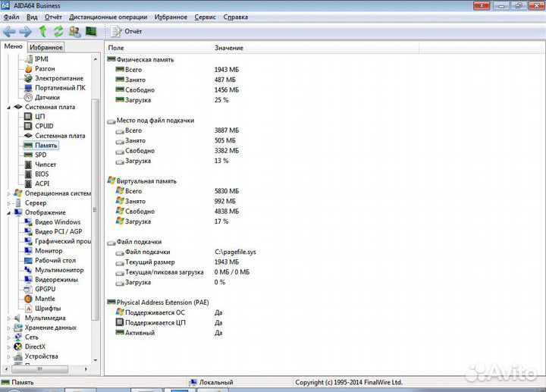Select the Портативный ПК tree item
This screenshot has width=546, height=392.
pyautogui.click(x=60, y=88)
